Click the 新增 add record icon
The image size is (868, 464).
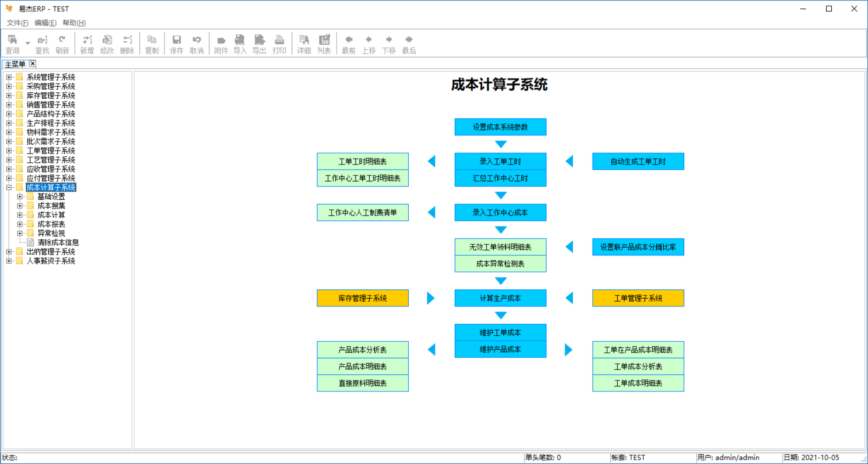[x=87, y=44]
